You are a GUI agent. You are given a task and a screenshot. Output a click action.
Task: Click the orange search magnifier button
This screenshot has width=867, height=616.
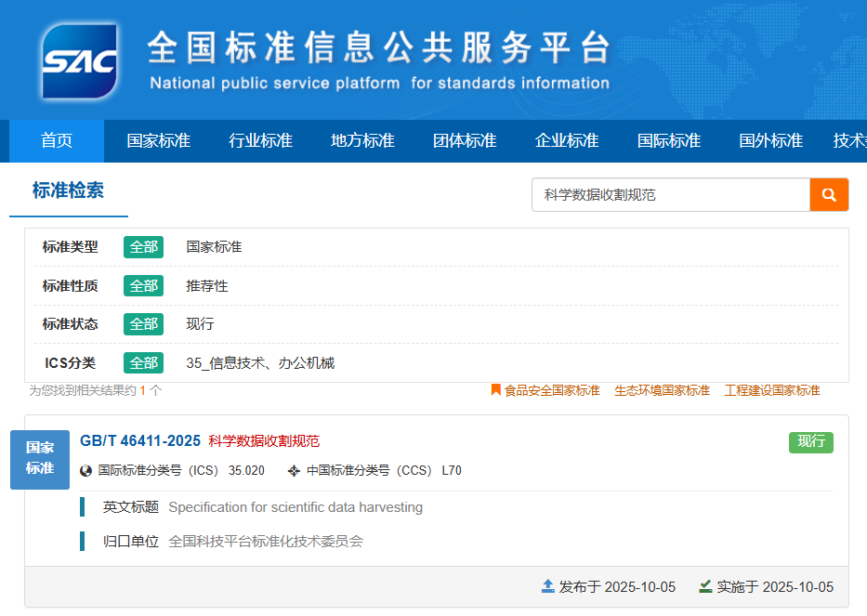[x=829, y=195]
